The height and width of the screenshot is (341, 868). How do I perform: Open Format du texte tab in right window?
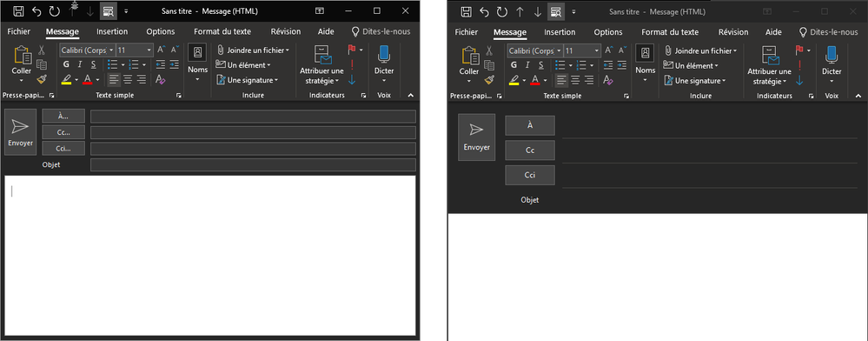click(670, 32)
